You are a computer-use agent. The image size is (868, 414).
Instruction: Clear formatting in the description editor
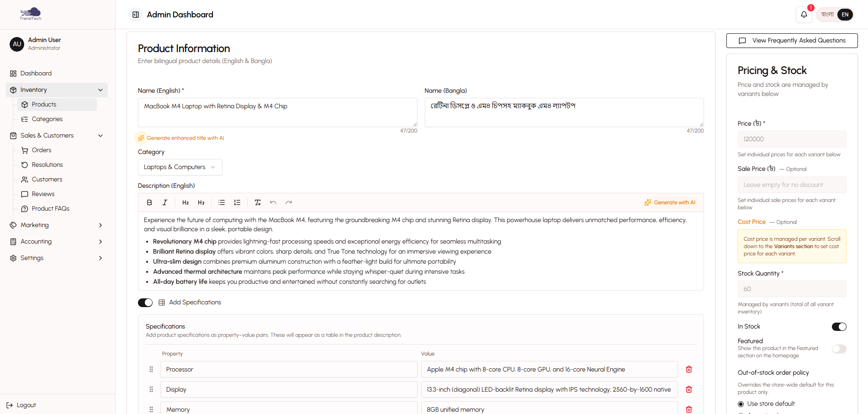pos(257,202)
